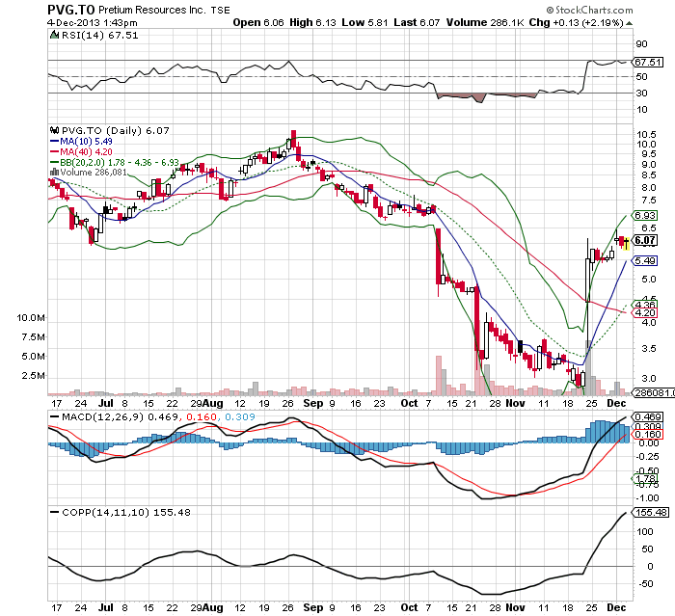Click the 286081.0 volume tag on right axis

pyautogui.click(x=653, y=392)
